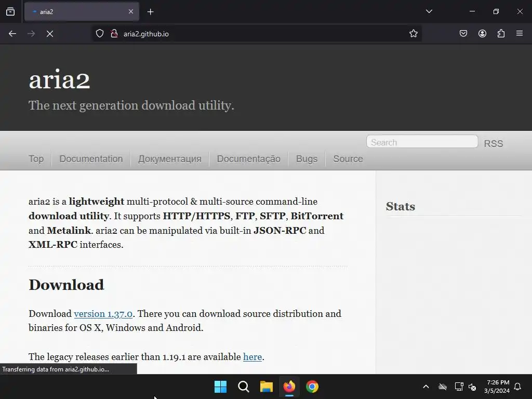The width and height of the screenshot is (532, 399).
Task: Focus the address bar showing aria2.github.io
Action: 257,34
